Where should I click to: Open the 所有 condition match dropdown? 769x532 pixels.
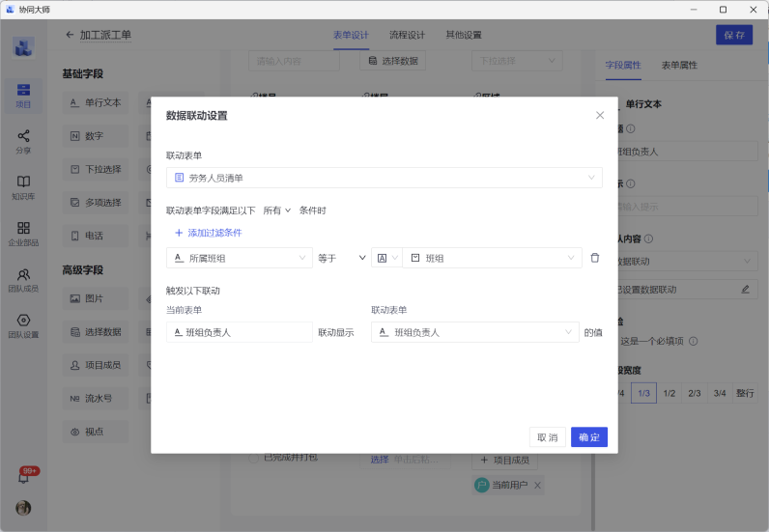[276, 210]
